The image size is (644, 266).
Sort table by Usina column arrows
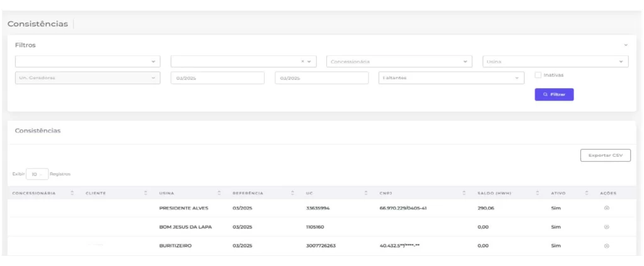click(219, 193)
